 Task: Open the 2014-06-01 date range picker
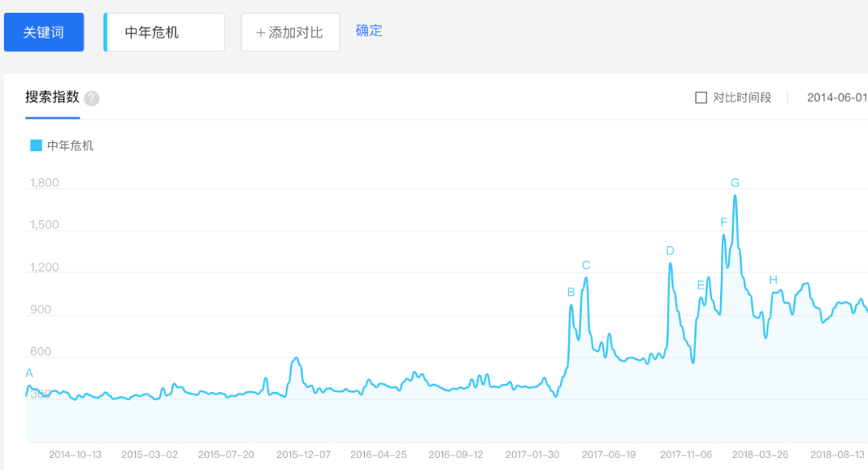click(837, 98)
